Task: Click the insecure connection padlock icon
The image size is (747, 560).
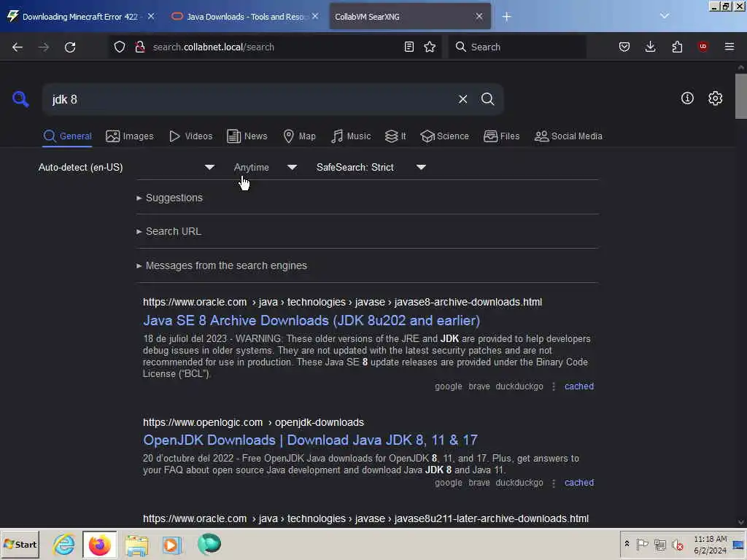Action: 140,47
